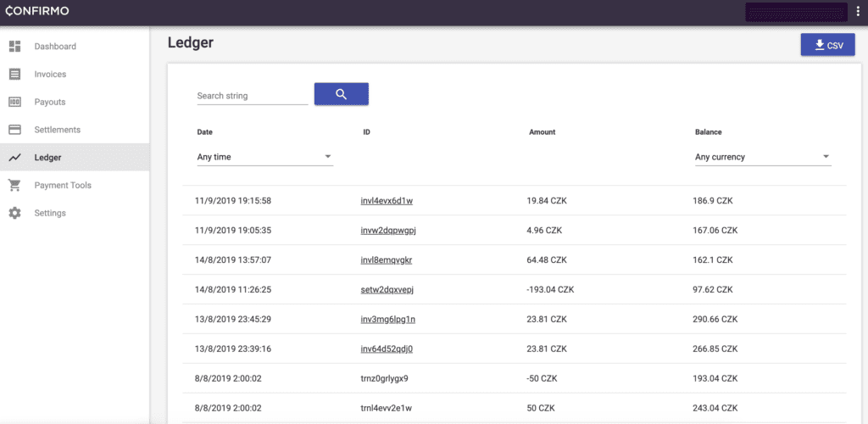Click the Ledger trend-line icon
868x424 pixels.
pyautogui.click(x=15, y=157)
